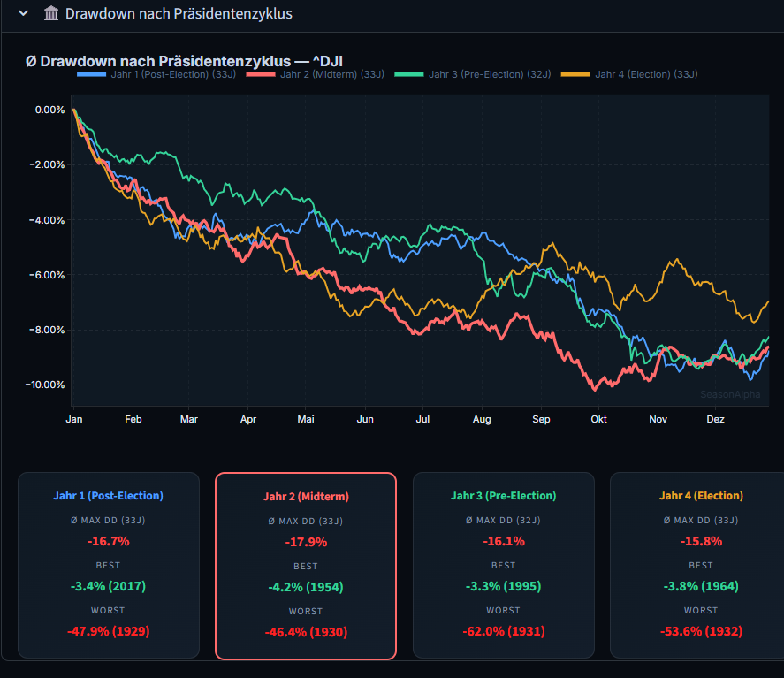Viewport: 784px width, 678px height.
Task: Click the blue legend color swatch
Action: 92,74
